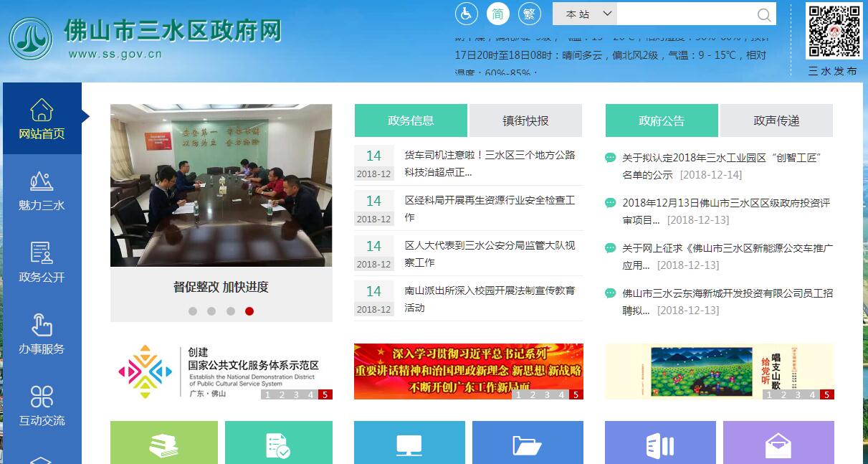The width and height of the screenshot is (868, 464).
Task: Switch to Simplified Chinese (简)
Action: coord(497,14)
